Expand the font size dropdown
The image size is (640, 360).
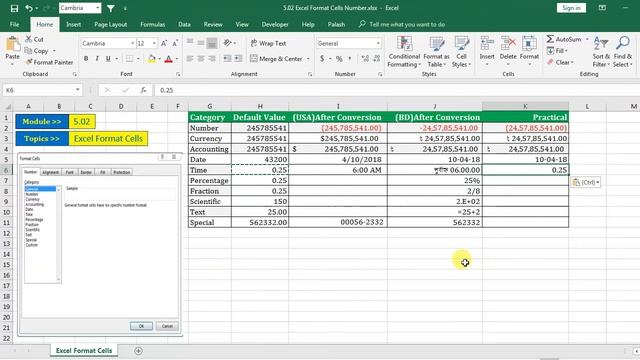pyautogui.click(x=154, y=43)
